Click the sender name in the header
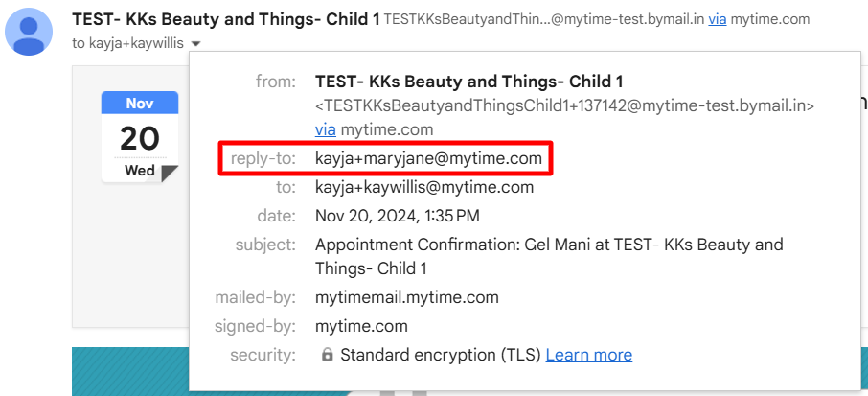Image resolution: width=868 pixels, height=396 pixels. click(x=226, y=19)
